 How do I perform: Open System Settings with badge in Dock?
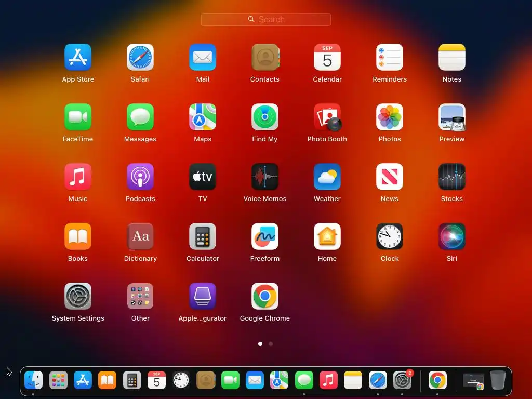(403, 380)
